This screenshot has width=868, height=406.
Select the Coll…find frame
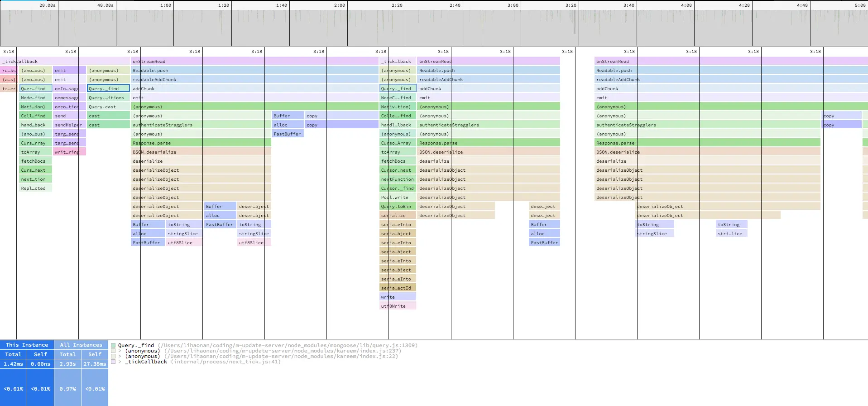click(x=36, y=116)
